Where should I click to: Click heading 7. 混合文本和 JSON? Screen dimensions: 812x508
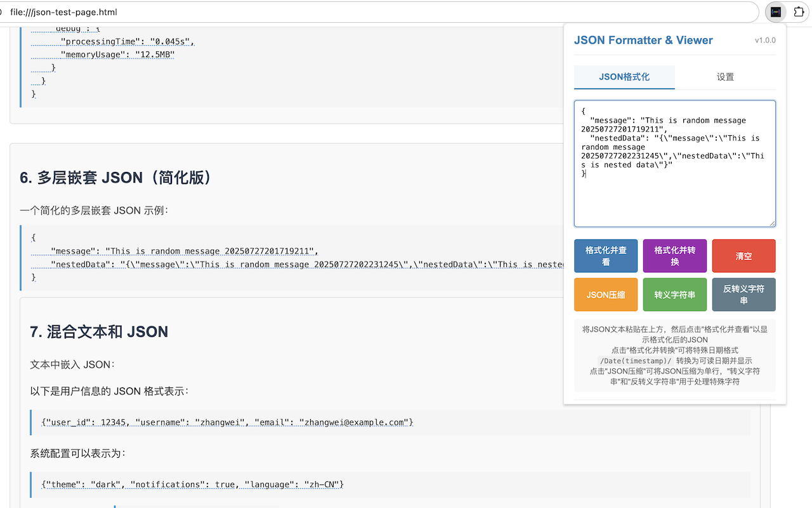pos(99,331)
